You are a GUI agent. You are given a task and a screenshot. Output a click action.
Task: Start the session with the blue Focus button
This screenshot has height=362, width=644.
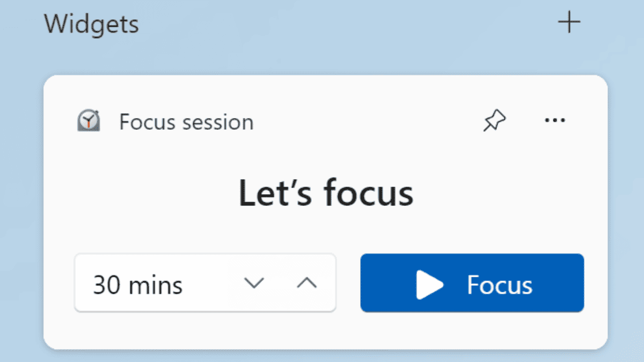coord(472,283)
